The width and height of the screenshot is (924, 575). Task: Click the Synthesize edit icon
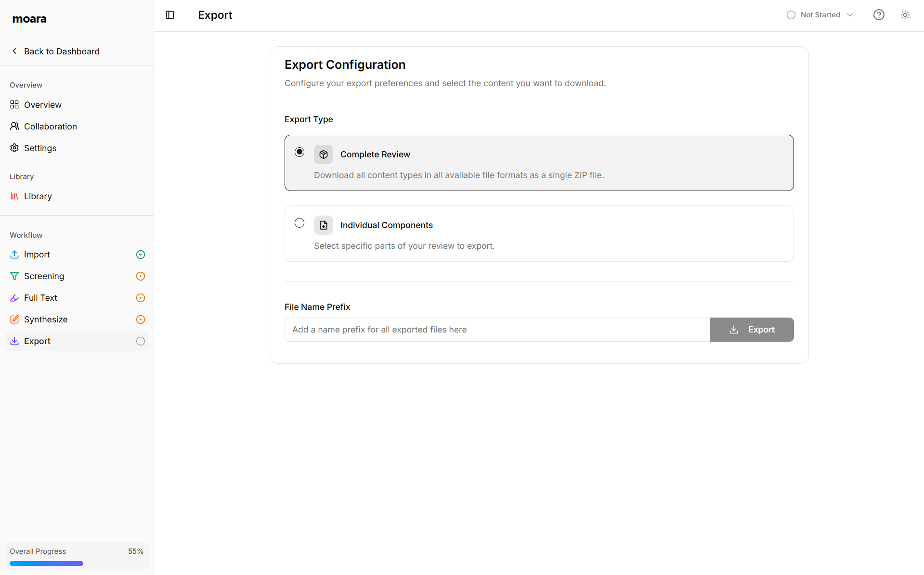14,319
